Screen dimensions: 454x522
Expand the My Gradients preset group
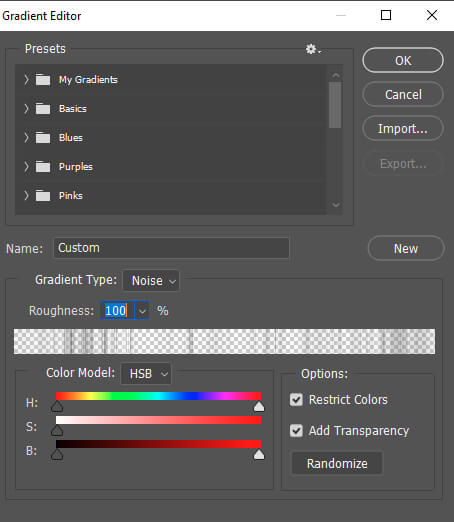pyautogui.click(x=26, y=80)
